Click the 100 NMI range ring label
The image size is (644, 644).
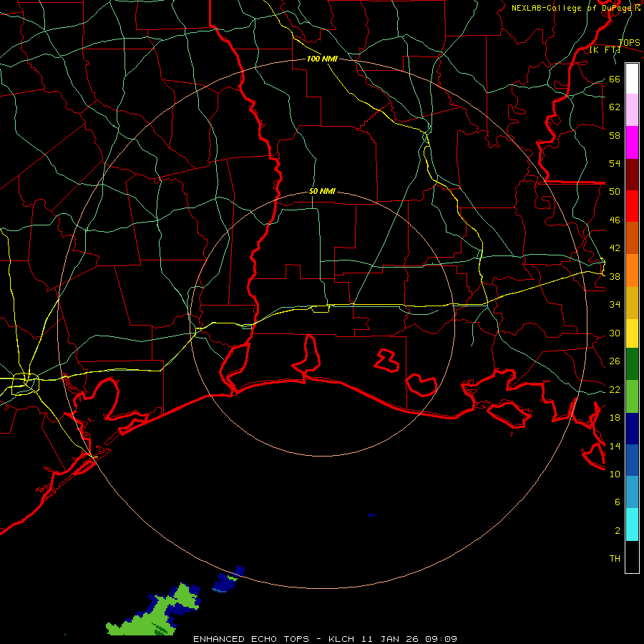(x=322, y=59)
